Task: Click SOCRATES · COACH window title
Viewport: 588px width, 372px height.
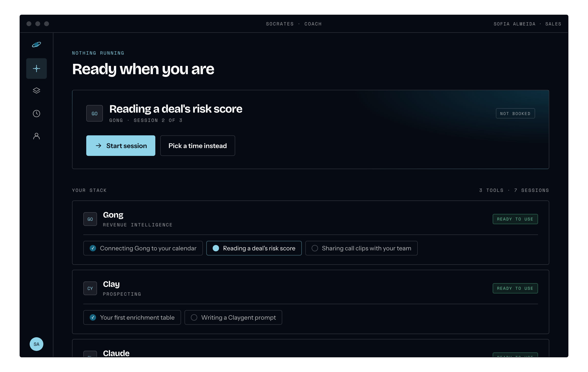Action: pos(294,24)
